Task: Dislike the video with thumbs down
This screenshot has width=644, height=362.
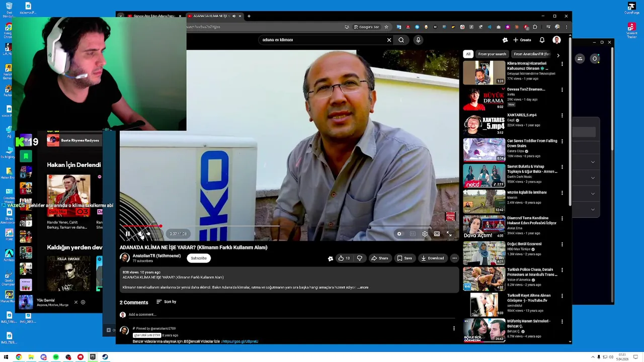Action: coord(359,258)
